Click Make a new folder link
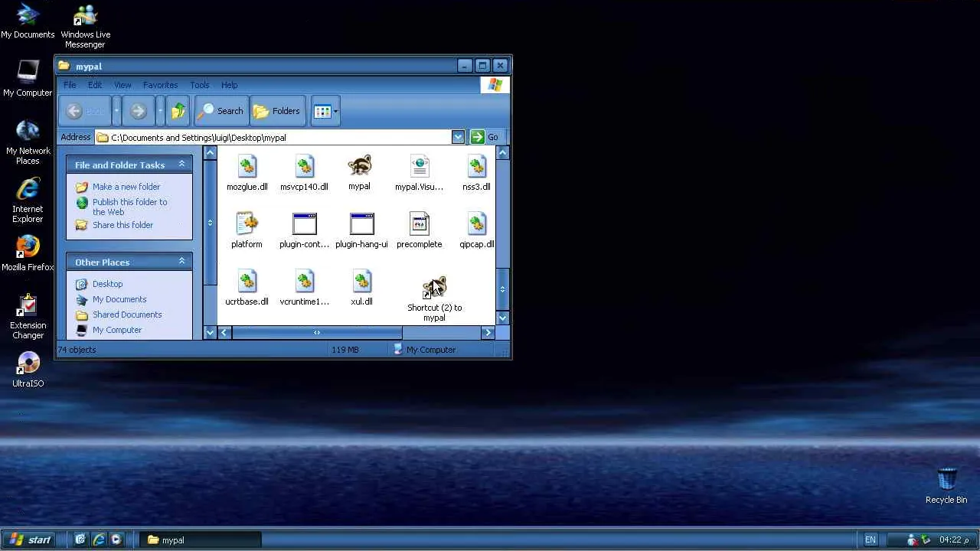Viewport: 980px width, 551px height. 126,187
